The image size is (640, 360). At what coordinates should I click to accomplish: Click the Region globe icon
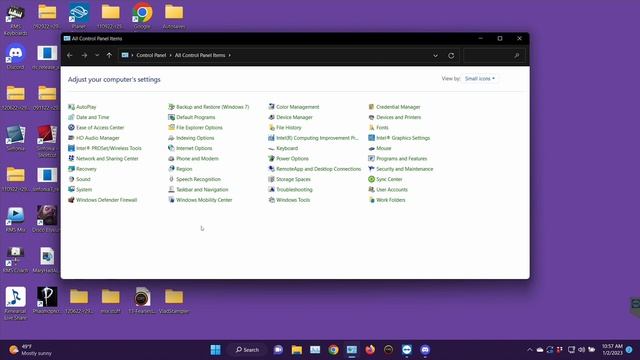click(171, 169)
